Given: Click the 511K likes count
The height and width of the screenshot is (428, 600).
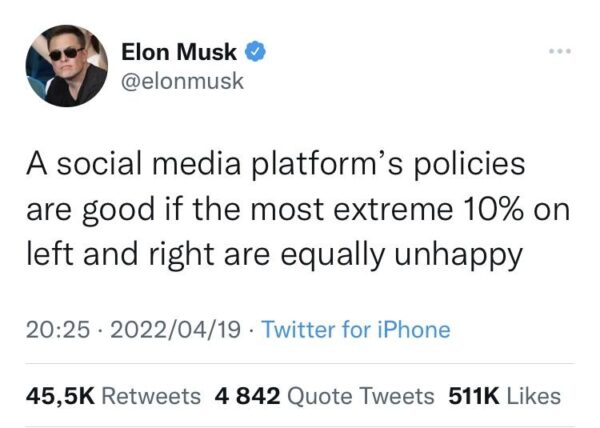Looking at the screenshot, I should click(x=473, y=395).
